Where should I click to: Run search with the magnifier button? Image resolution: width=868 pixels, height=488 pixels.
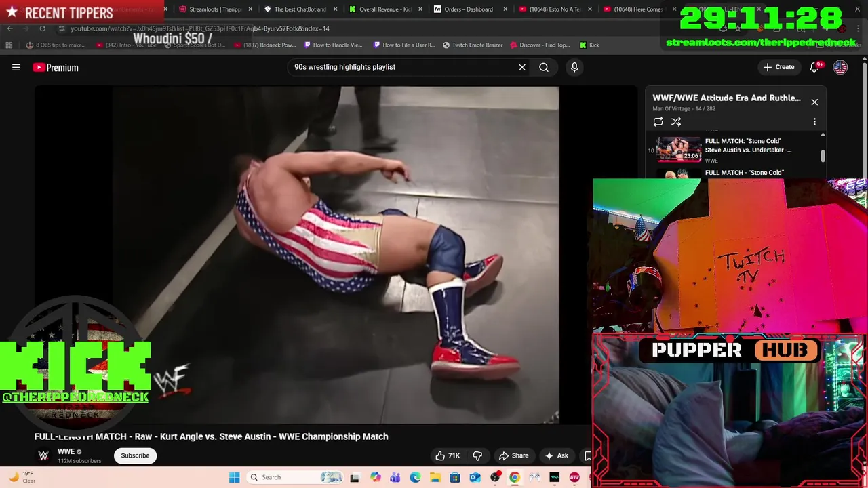coord(544,67)
